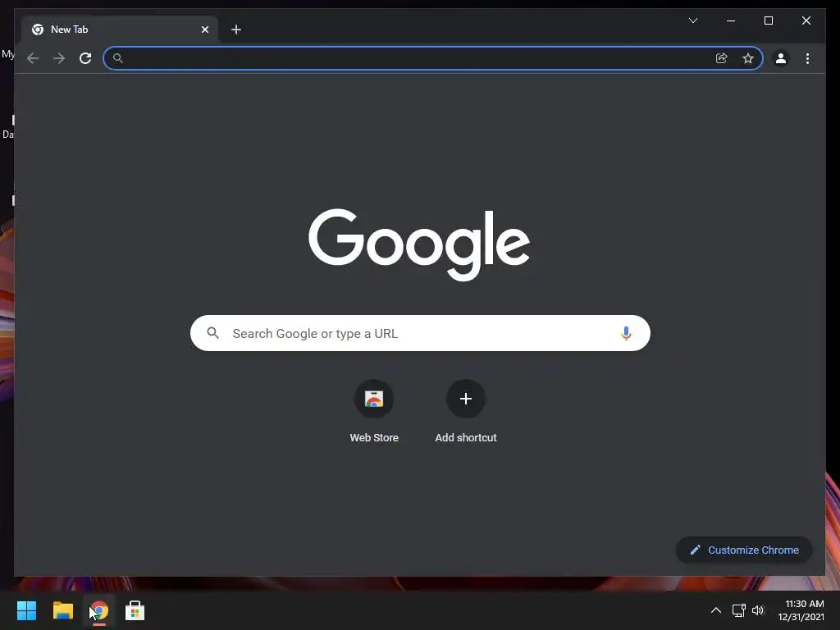Open a new tab with plus button

click(236, 30)
